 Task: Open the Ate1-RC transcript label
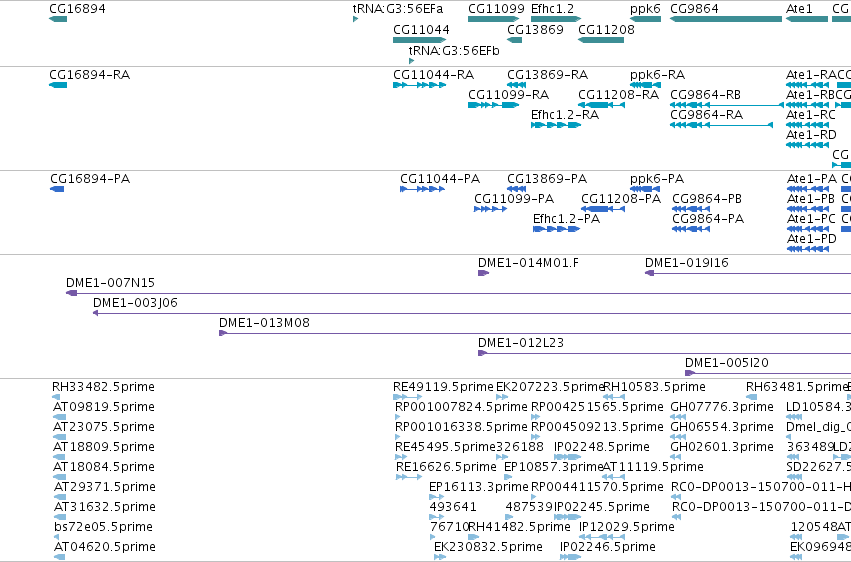point(811,114)
